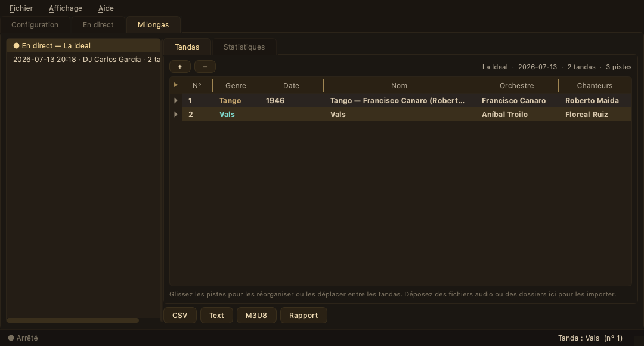Select the En direct — La Ideal session
Image resolution: width=644 pixels, height=346 pixels.
coord(83,45)
